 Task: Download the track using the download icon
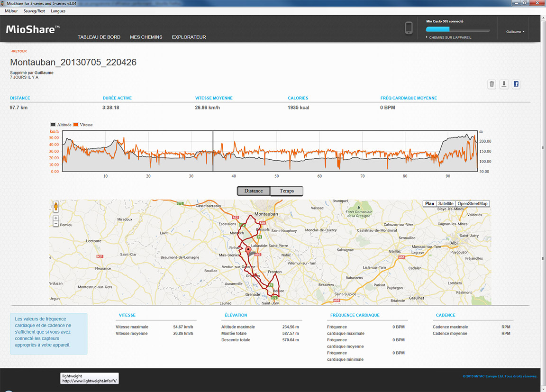[x=504, y=84]
